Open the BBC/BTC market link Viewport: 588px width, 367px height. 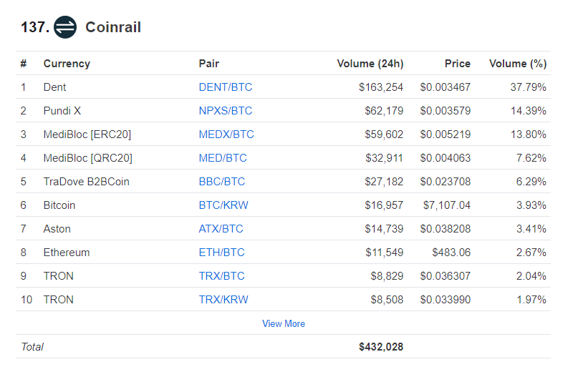click(x=222, y=182)
